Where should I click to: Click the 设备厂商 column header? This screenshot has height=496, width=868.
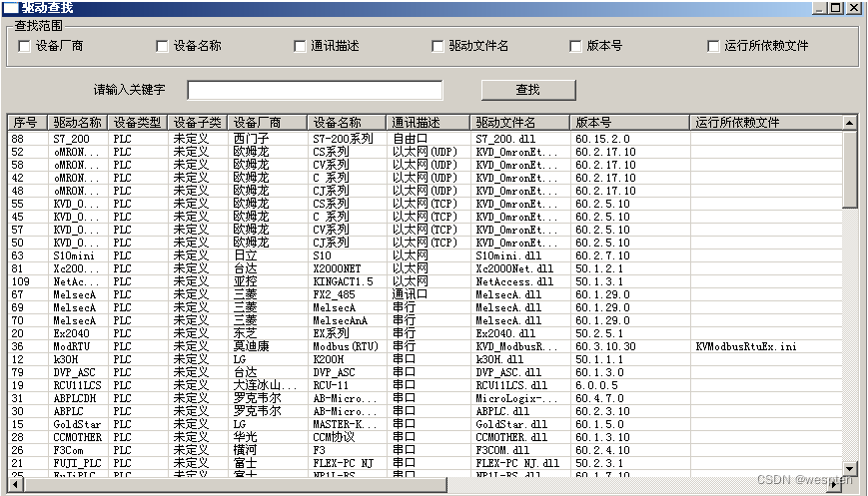click(266, 123)
